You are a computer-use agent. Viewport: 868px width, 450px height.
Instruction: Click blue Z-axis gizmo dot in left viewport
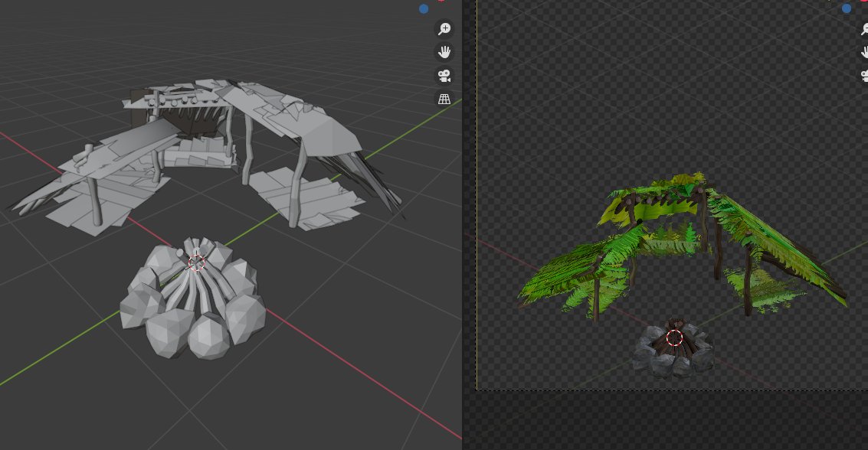point(424,9)
